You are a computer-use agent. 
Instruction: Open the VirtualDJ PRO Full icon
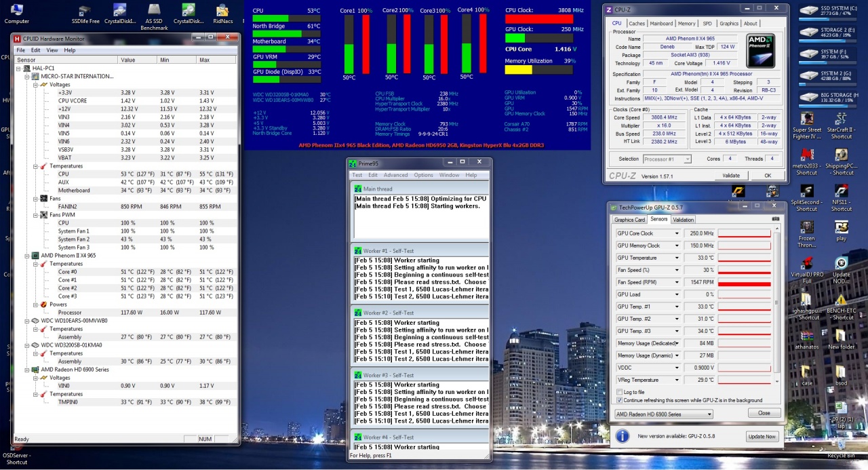[807, 270]
